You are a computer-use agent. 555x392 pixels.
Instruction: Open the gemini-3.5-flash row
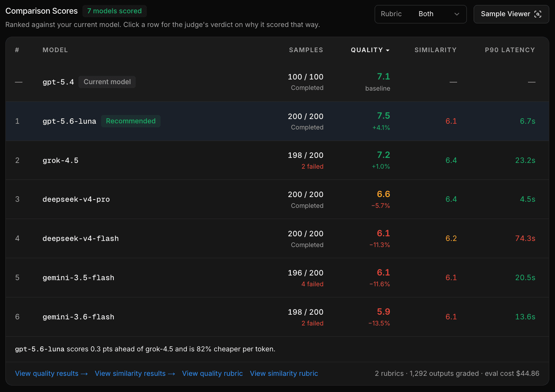[x=277, y=278]
